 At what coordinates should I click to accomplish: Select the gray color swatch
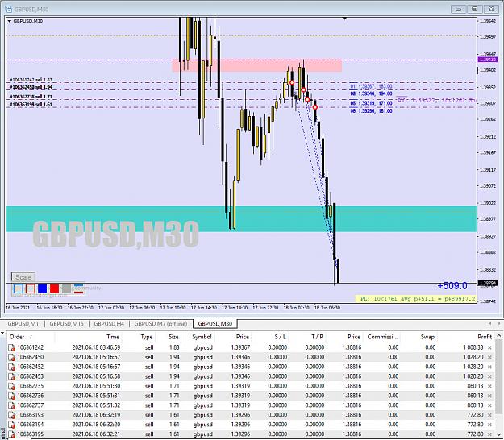[67, 288]
